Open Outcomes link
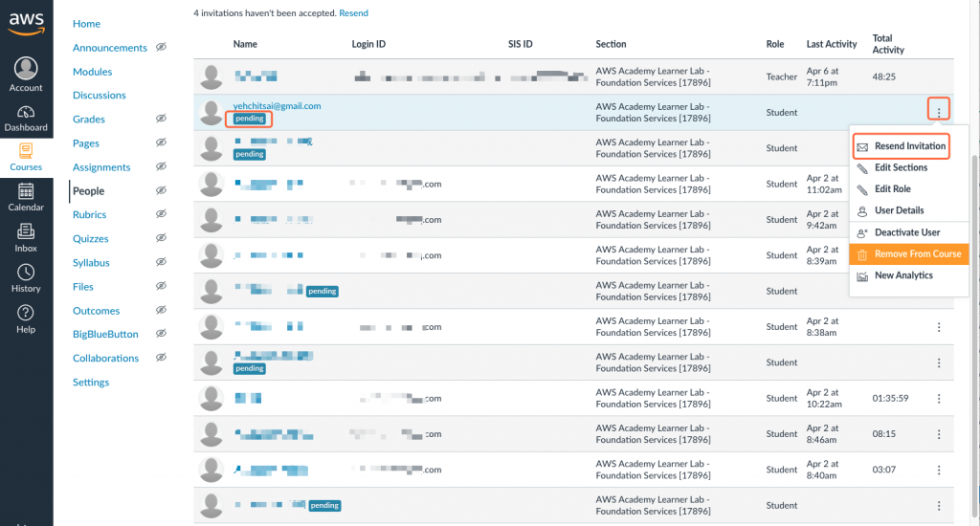This screenshot has width=980, height=526. coord(96,311)
